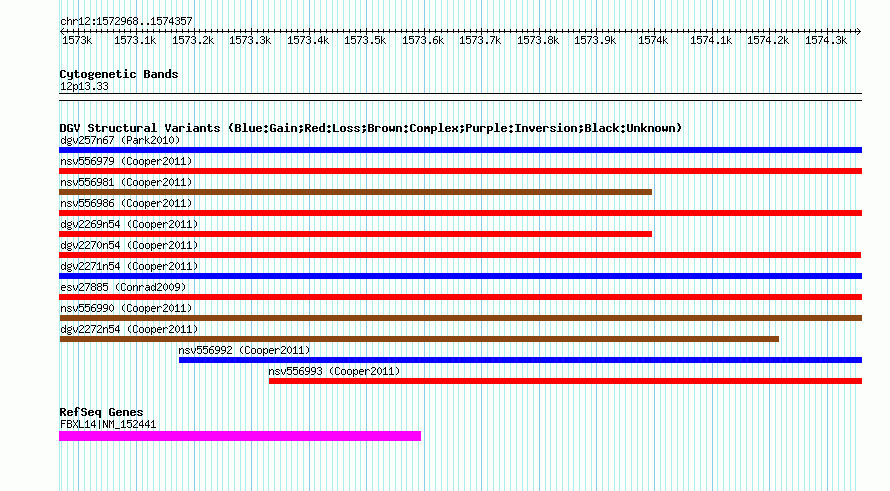Select the 1573.5k ruler tick label
The width and height of the screenshot is (890, 491).
point(365,40)
